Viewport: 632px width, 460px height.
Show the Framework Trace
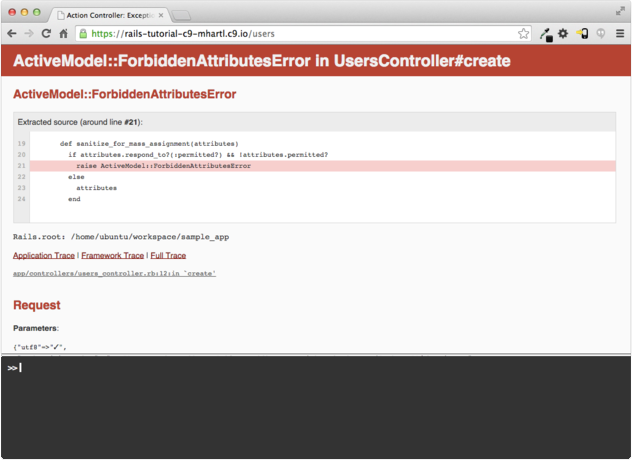pyautogui.click(x=113, y=256)
